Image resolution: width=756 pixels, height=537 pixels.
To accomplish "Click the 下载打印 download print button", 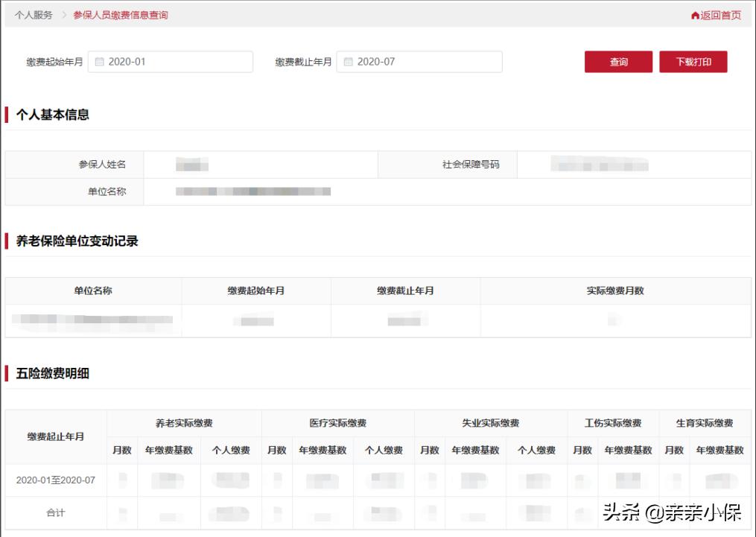I will [693, 62].
